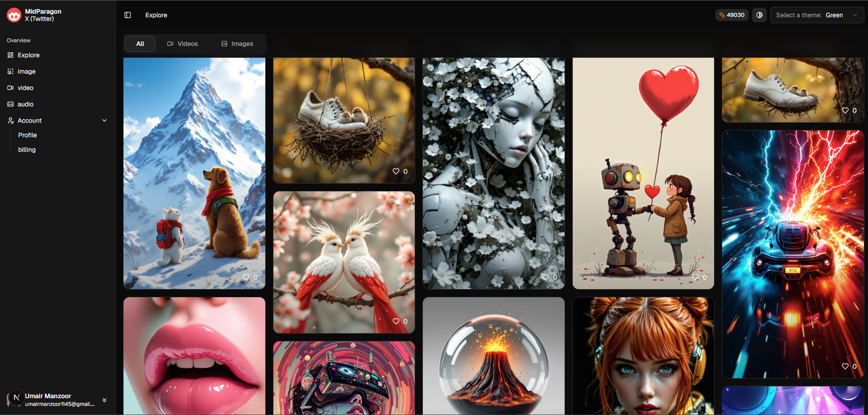Image resolution: width=868 pixels, height=415 pixels.
Task: Select the video section in the sidebar
Action: pos(25,88)
